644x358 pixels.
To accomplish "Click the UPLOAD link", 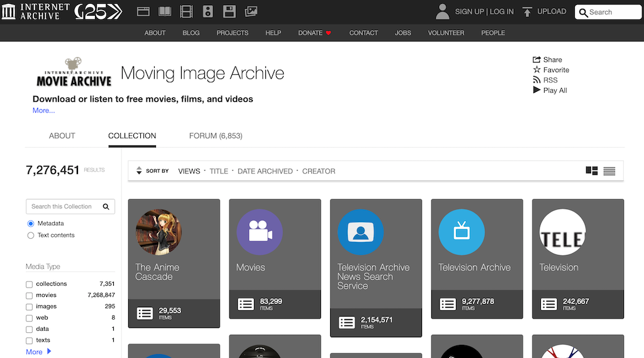I will tap(552, 11).
